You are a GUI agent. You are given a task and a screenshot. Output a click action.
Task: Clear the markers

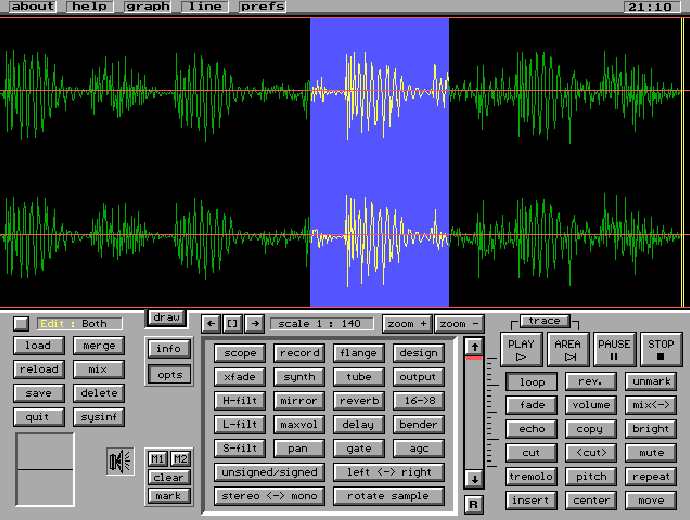(x=169, y=477)
